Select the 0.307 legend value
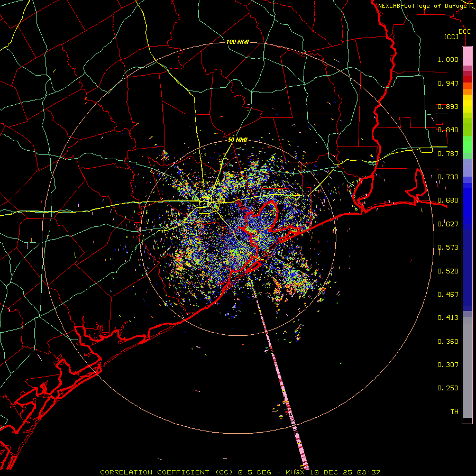The image size is (476, 476). [x=448, y=365]
